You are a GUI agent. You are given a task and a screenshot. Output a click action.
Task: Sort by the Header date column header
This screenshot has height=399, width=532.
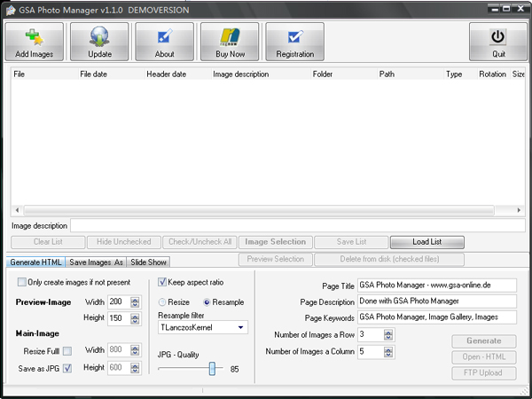[177, 74]
